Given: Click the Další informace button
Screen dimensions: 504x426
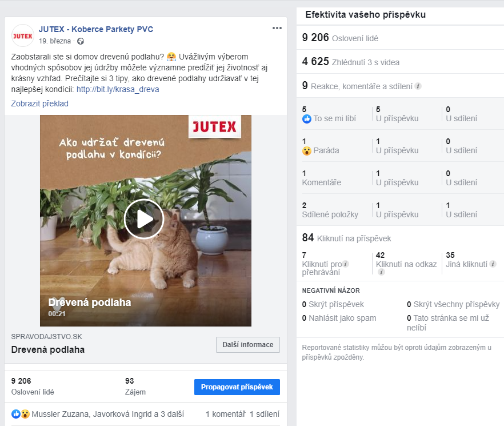Looking at the screenshot, I should [248, 345].
